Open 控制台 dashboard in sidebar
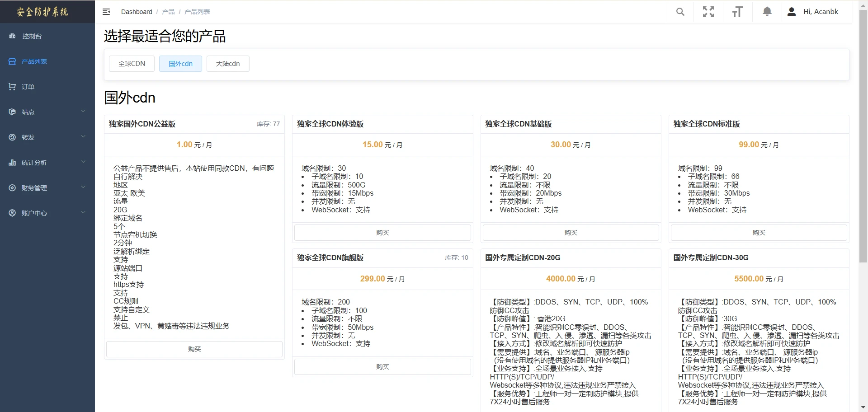The height and width of the screenshot is (412, 868). (32, 36)
